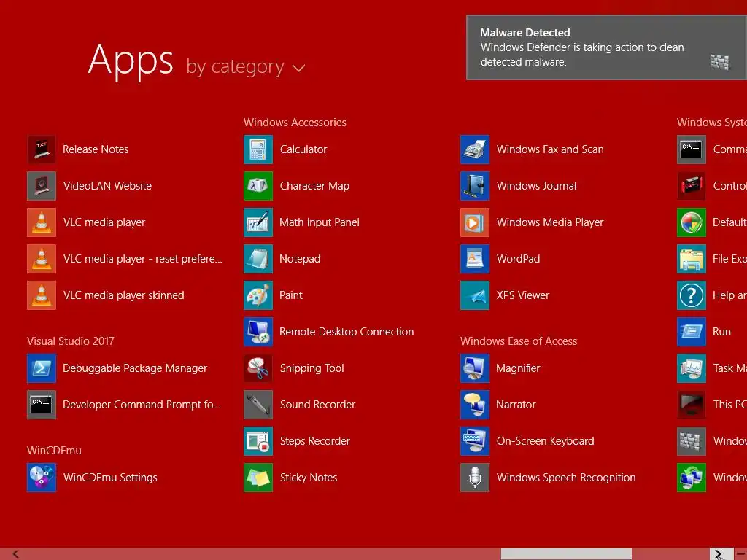
Task: Launch VLC media player skinned icon
Action: [x=42, y=295]
